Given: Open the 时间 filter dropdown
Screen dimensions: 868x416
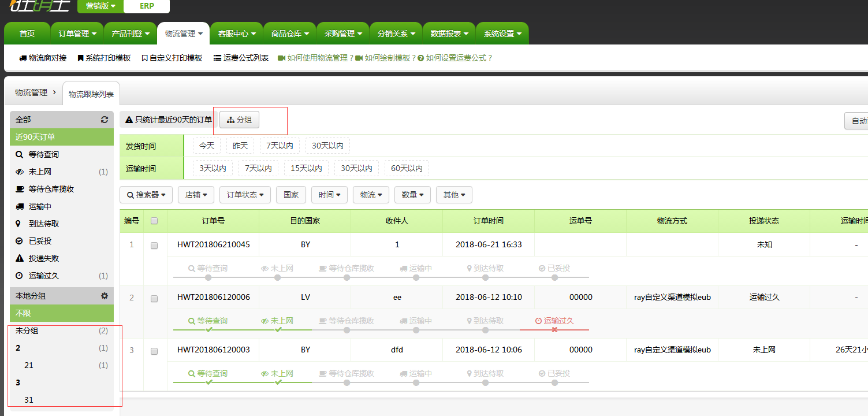Looking at the screenshot, I should 329,195.
